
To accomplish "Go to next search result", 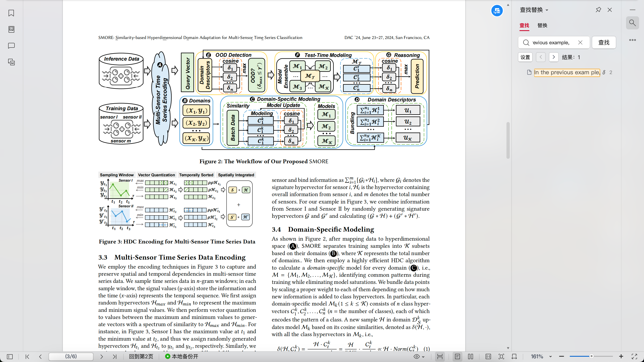I will tap(553, 57).
